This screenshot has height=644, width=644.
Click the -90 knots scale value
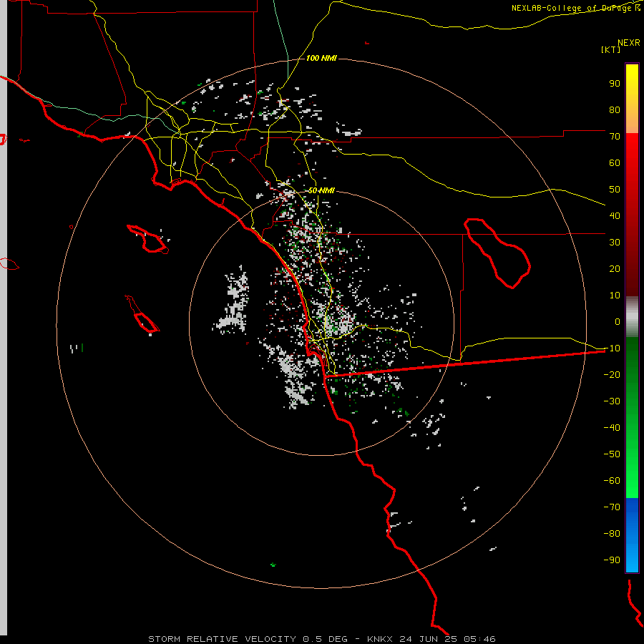point(612,560)
